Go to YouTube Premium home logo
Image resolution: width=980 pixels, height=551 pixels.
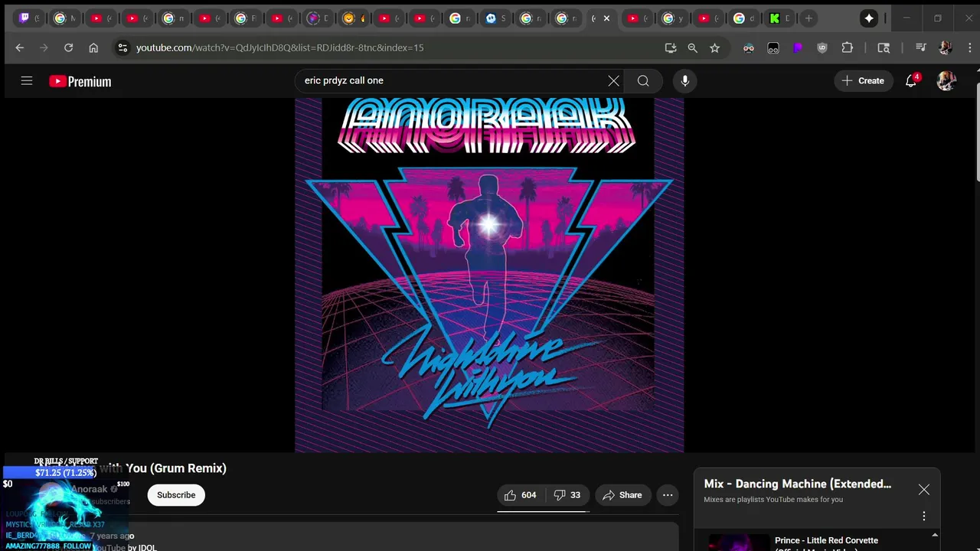click(80, 81)
